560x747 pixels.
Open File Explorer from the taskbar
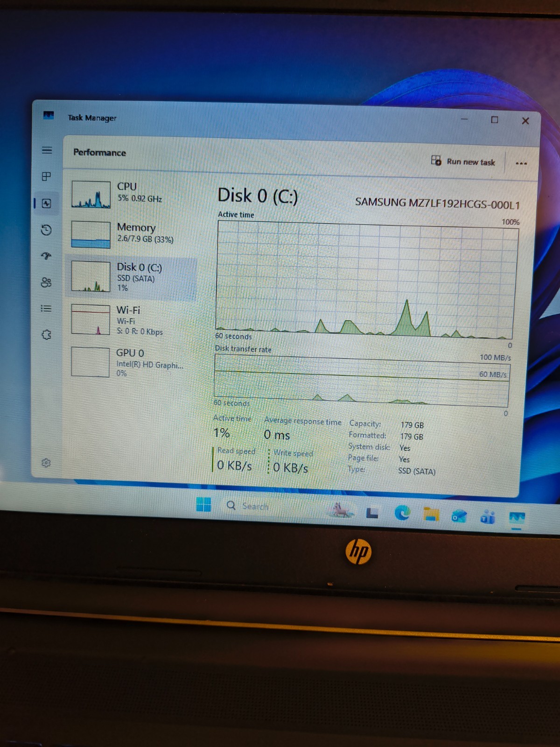[431, 514]
